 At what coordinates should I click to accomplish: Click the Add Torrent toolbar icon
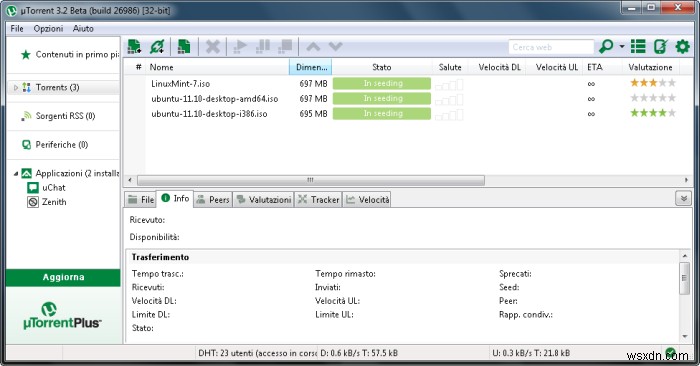click(134, 46)
